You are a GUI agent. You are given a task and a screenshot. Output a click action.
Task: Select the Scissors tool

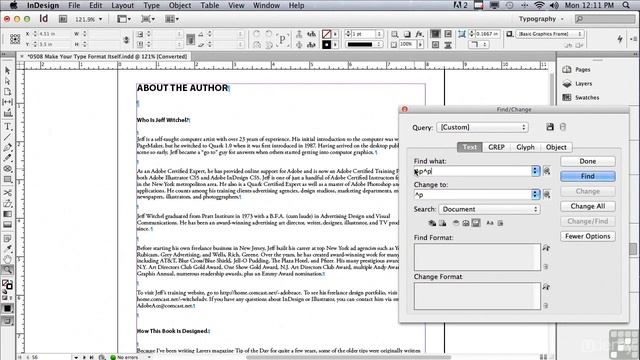pyautogui.click(x=7, y=192)
